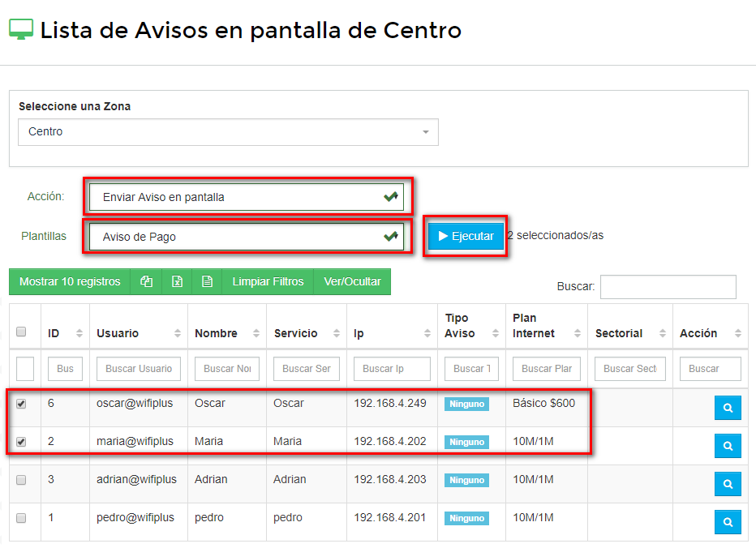Viewport: 756px width, 548px height.
Task: Click the copy table icon button
Action: pos(146,282)
